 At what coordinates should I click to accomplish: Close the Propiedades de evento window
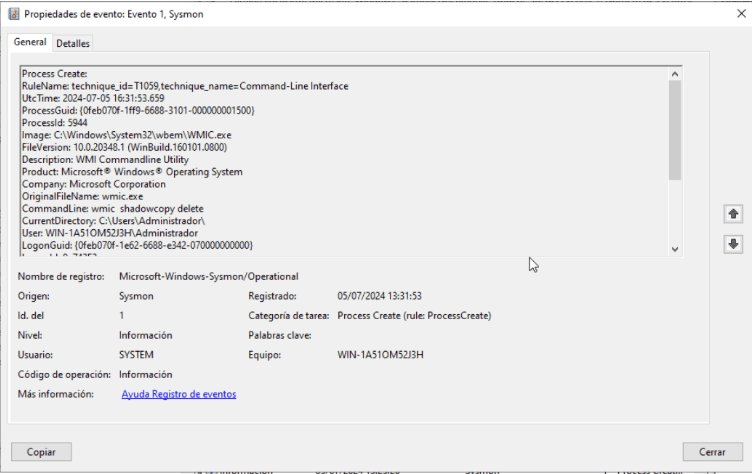pyautogui.click(x=739, y=13)
